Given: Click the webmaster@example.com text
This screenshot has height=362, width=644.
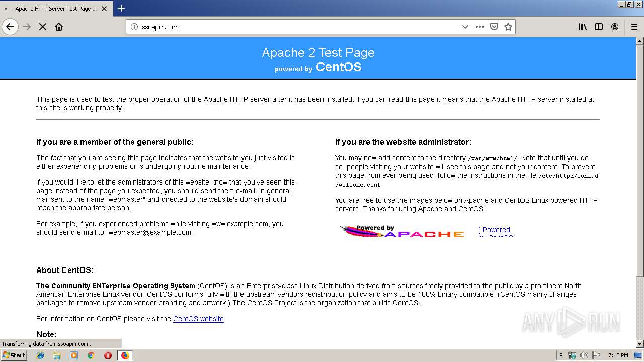Looking at the screenshot, I should click(149, 232).
